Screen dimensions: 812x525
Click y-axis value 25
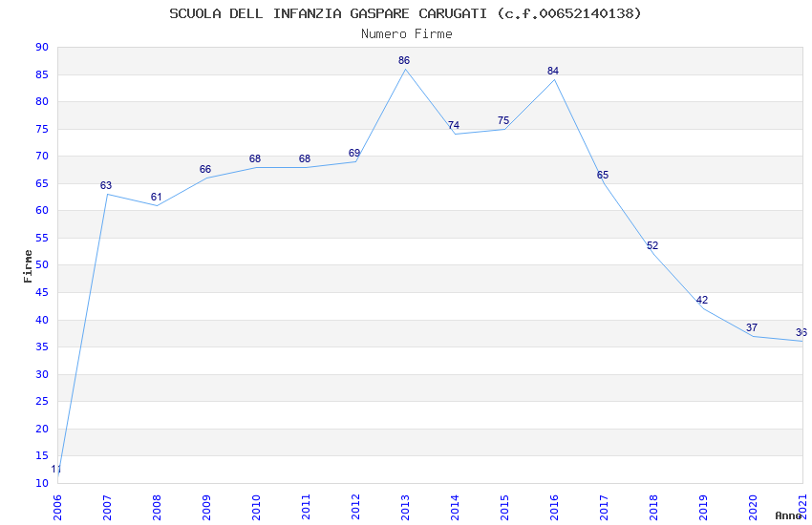coord(42,401)
